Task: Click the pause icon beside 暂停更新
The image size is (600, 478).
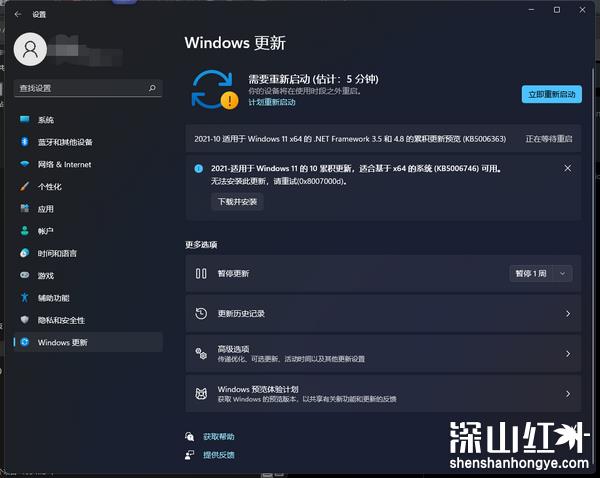Action: tap(201, 274)
